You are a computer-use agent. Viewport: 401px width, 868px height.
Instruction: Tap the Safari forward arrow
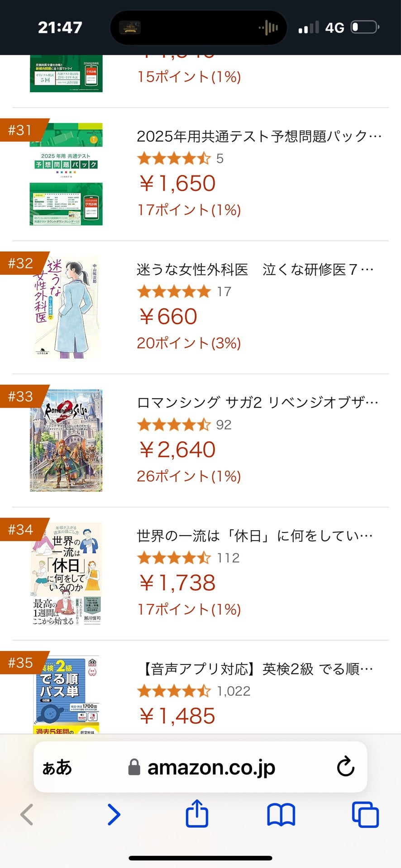tap(114, 814)
